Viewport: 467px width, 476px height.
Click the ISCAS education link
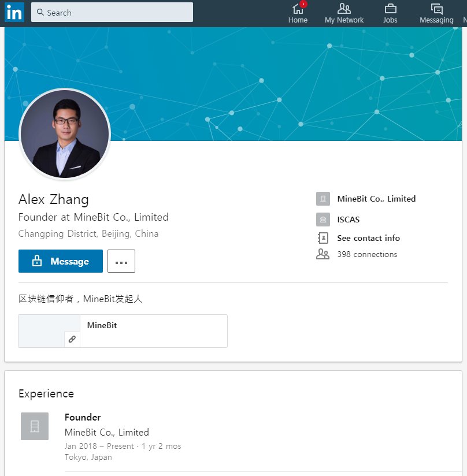[349, 220]
